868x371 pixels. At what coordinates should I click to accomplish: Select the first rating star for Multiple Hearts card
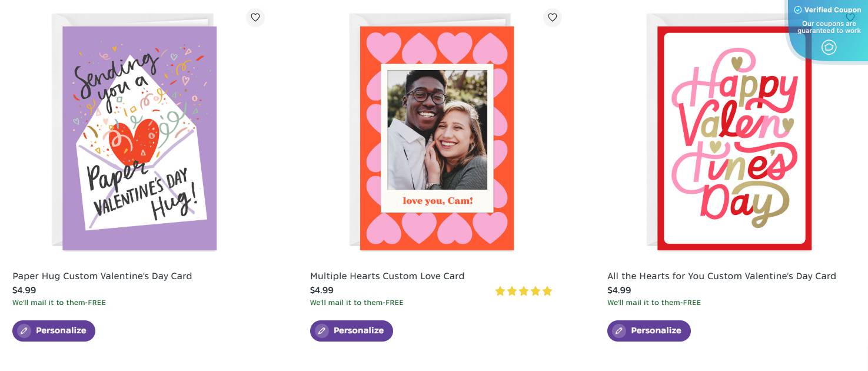click(x=500, y=290)
